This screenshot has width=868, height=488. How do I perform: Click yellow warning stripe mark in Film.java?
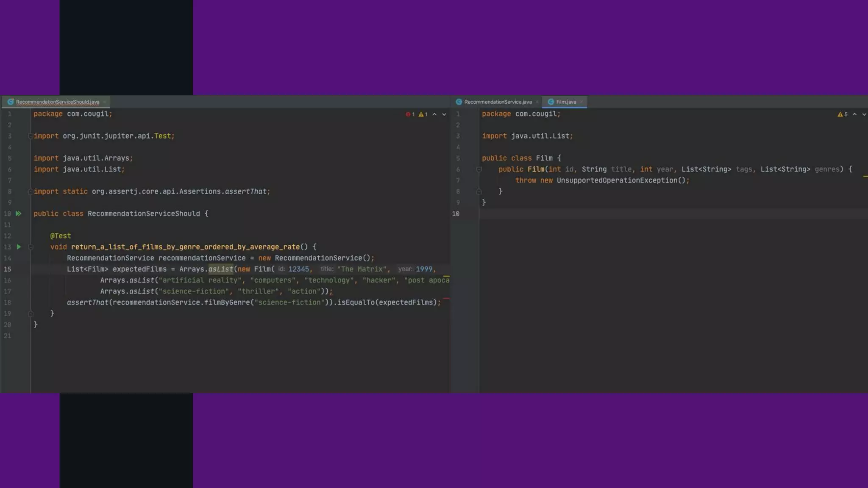point(865,176)
